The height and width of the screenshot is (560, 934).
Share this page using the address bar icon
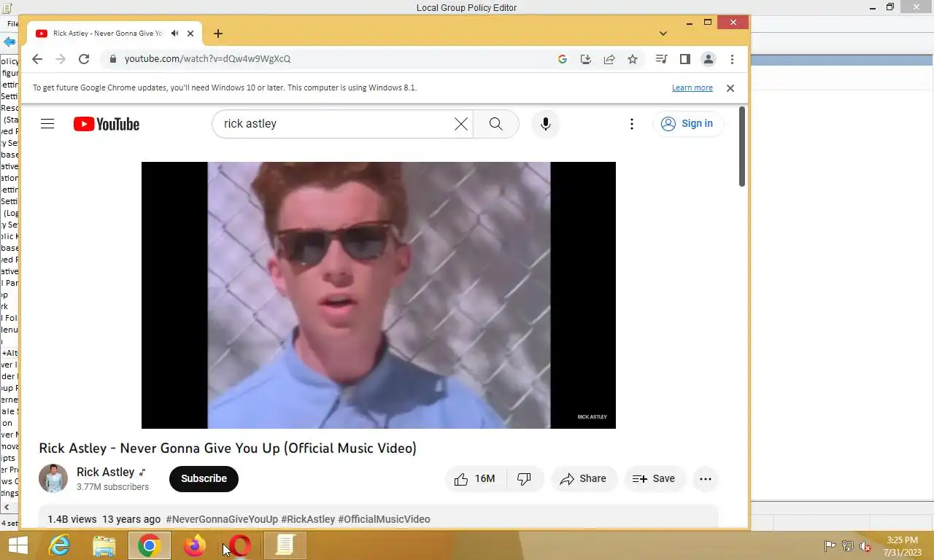pos(609,59)
